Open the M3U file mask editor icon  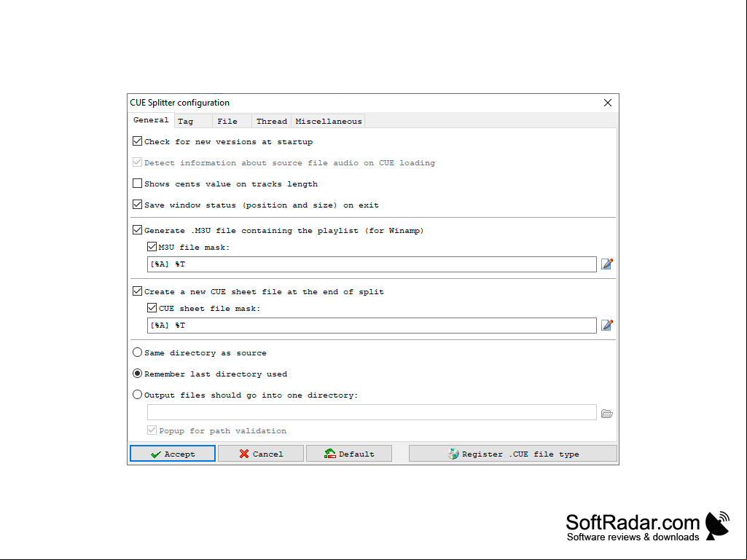(x=606, y=264)
